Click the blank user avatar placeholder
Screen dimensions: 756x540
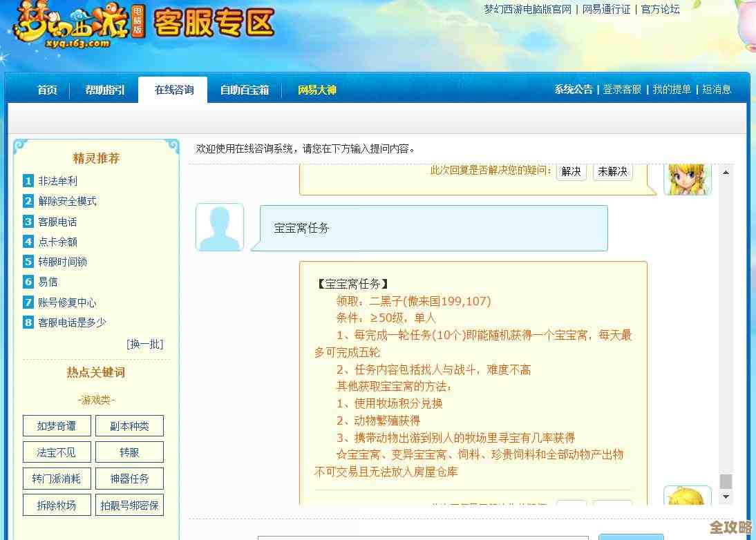tap(219, 228)
